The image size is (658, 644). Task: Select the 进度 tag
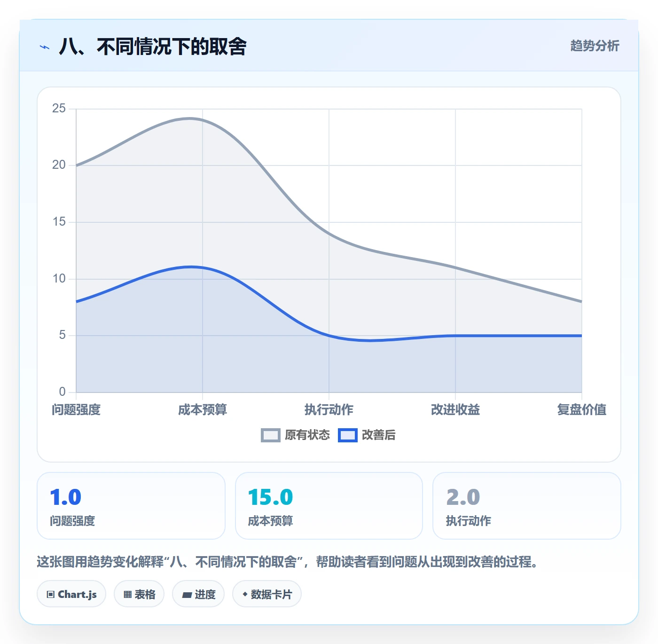tap(198, 594)
